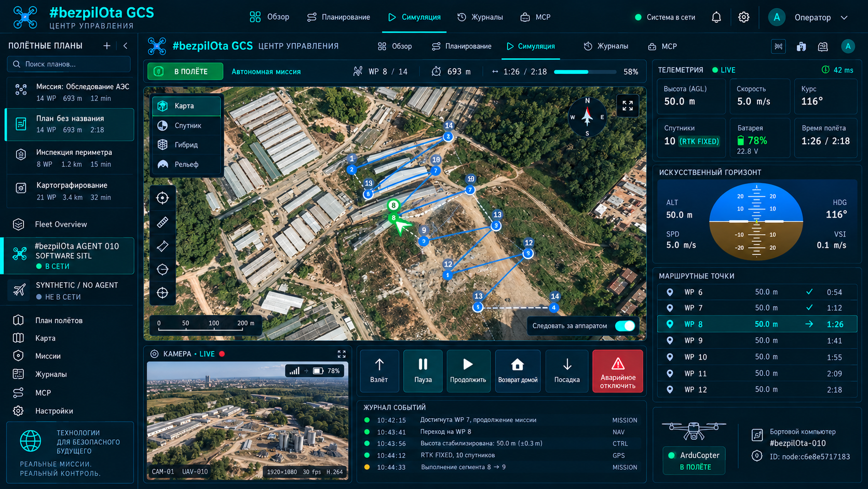868x489 pixels.
Task: Collapse the flight plans sidebar chevron
Action: pos(125,46)
